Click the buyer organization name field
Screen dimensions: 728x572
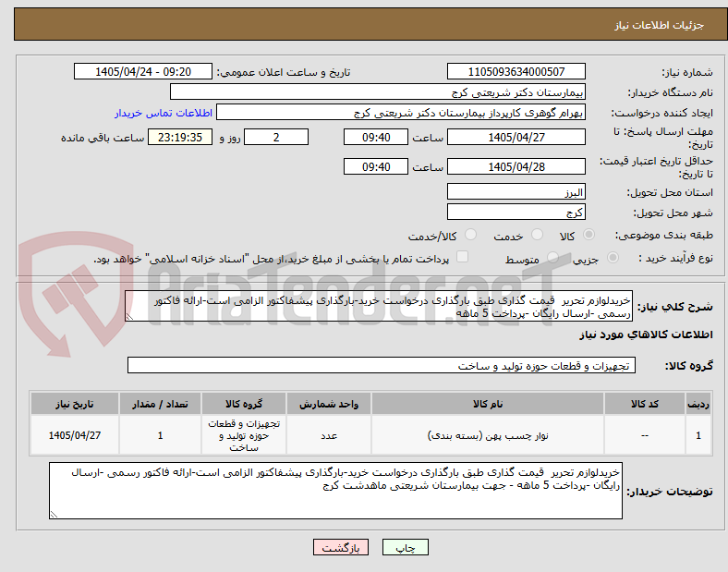tap(378, 91)
